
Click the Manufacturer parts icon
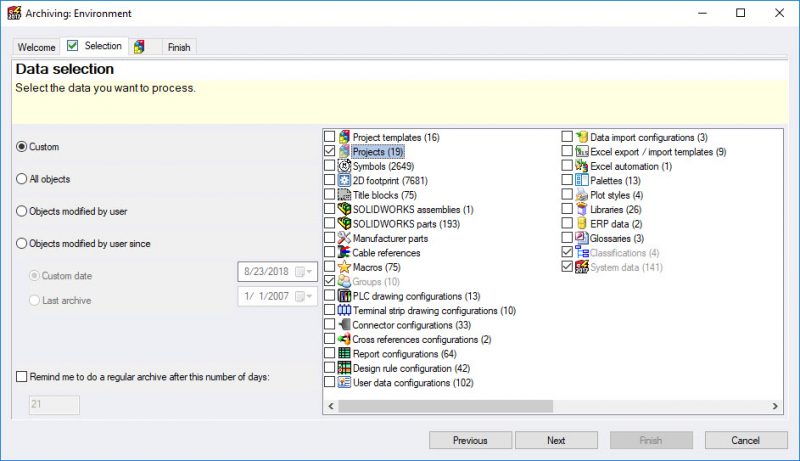pyautogui.click(x=344, y=238)
